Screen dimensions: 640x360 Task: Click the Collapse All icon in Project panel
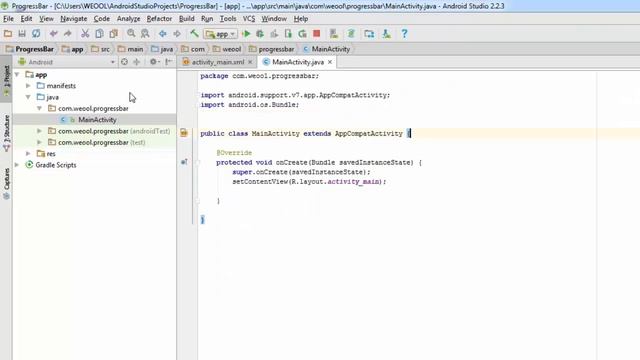coord(137,62)
